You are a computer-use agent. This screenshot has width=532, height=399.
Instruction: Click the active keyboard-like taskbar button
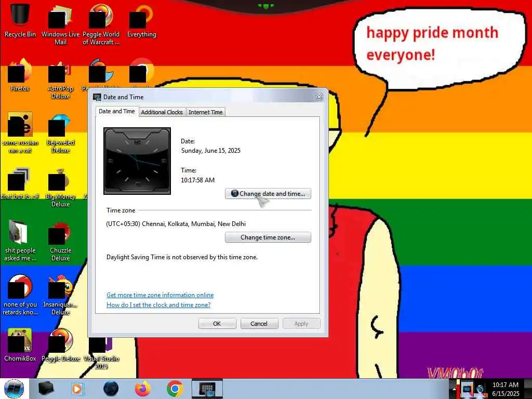tap(207, 389)
